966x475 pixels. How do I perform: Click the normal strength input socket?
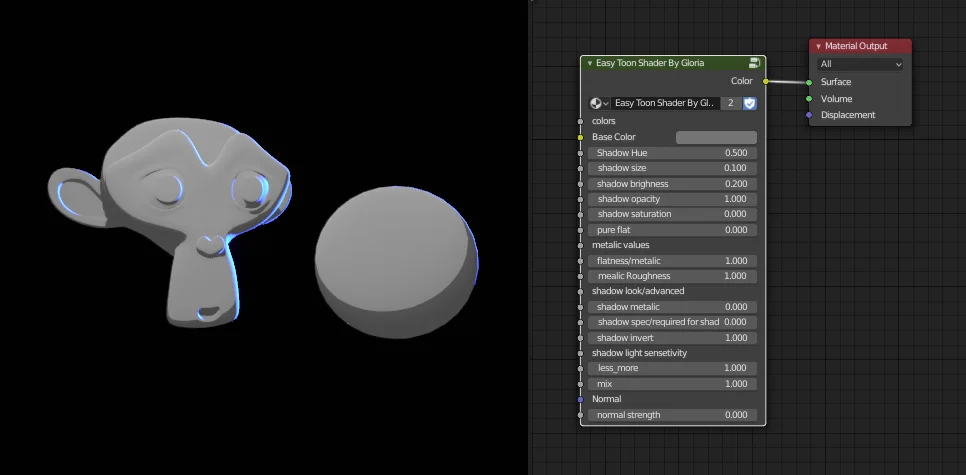pos(580,415)
